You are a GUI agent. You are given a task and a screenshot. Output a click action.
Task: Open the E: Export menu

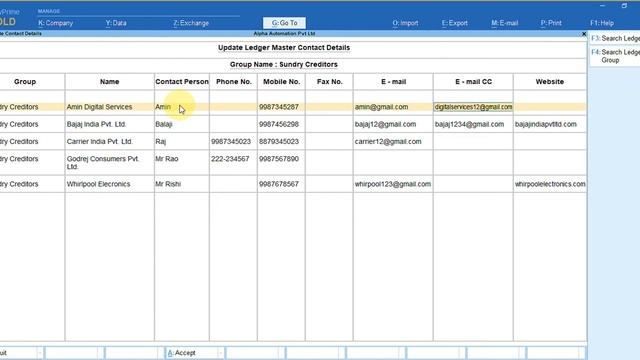pos(455,23)
